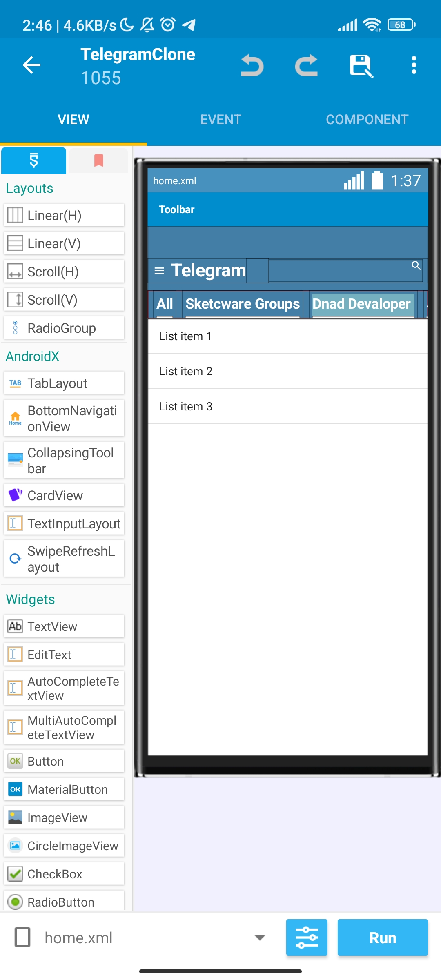
Task: Open the bookmark collection palette tab
Action: click(98, 160)
